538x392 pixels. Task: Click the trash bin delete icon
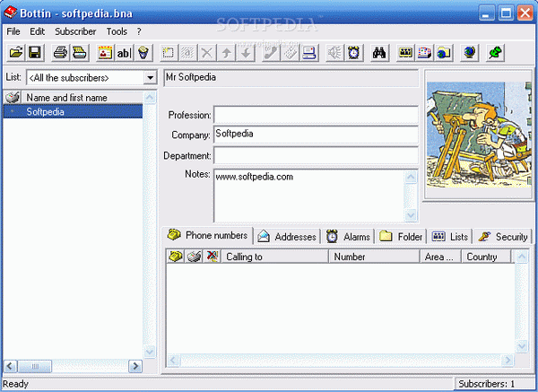pos(143,53)
